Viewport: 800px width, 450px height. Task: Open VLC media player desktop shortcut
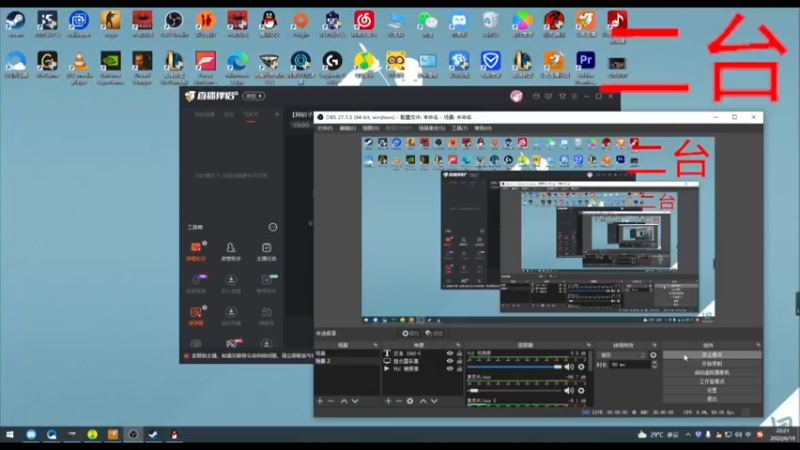point(79,67)
